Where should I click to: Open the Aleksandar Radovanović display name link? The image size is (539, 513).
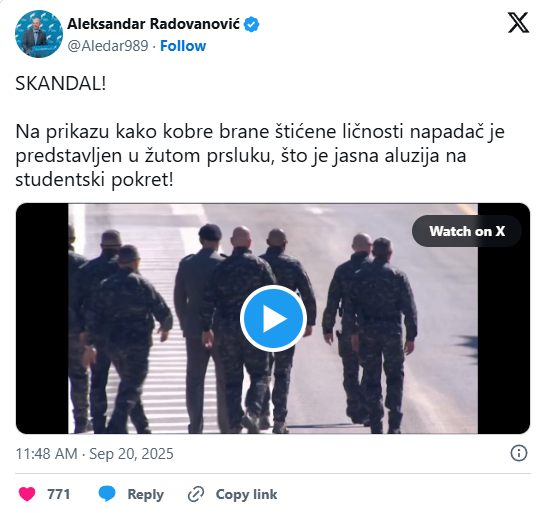[153, 24]
